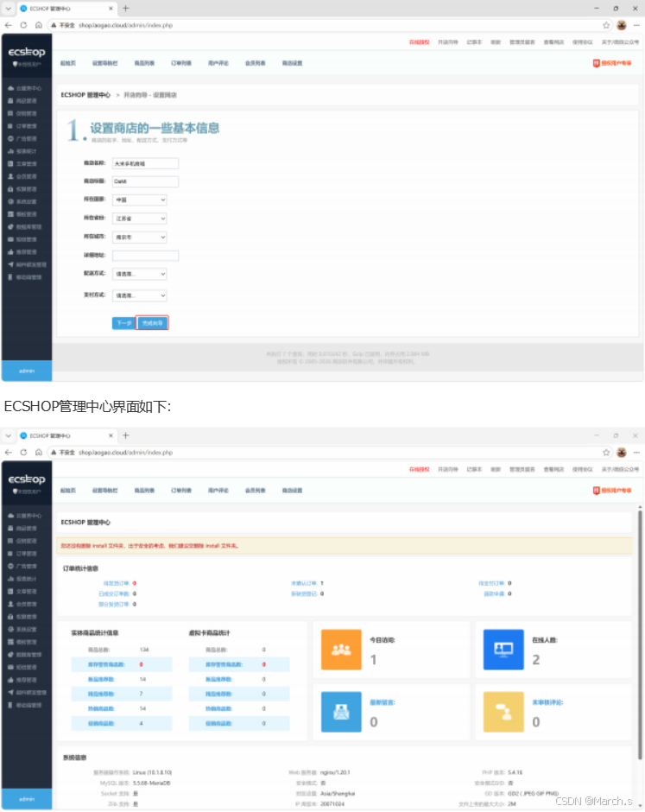Open database management icon in dashboard page sidebar
The image size is (645, 812).
[10, 655]
